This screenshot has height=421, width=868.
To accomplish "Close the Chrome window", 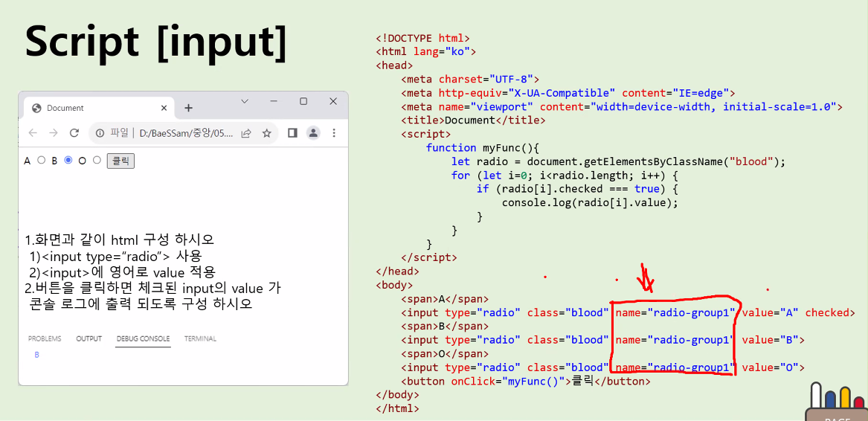I will click(x=333, y=101).
